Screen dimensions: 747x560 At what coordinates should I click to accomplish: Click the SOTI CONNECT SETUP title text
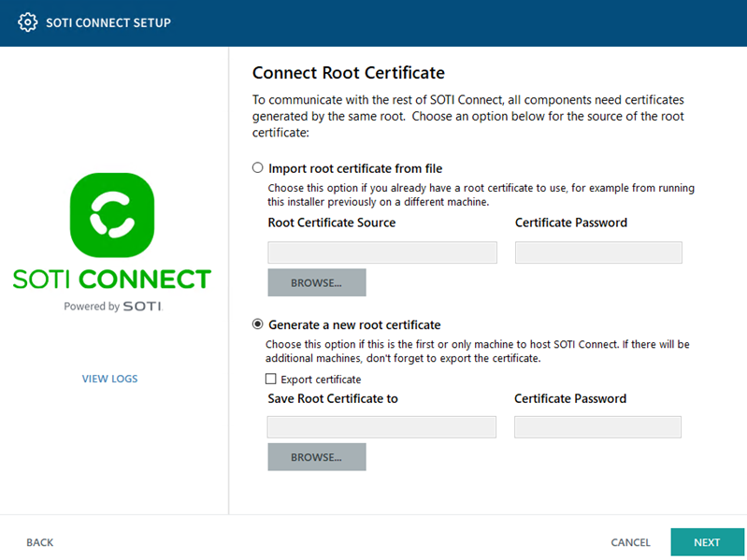pos(108,22)
